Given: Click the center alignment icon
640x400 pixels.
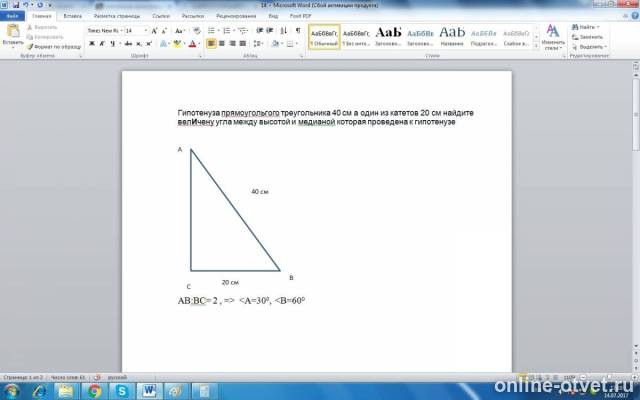Looking at the screenshot, I should tap(222, 44).
